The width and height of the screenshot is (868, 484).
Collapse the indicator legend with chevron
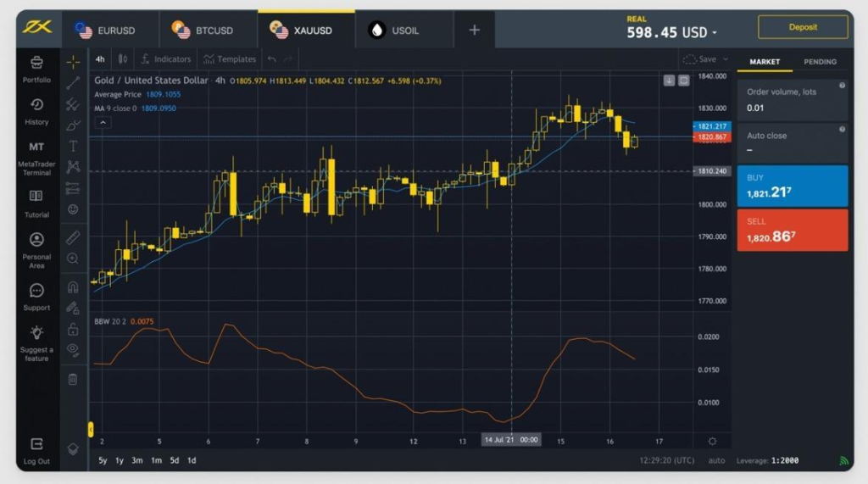(x=102, y=122)
